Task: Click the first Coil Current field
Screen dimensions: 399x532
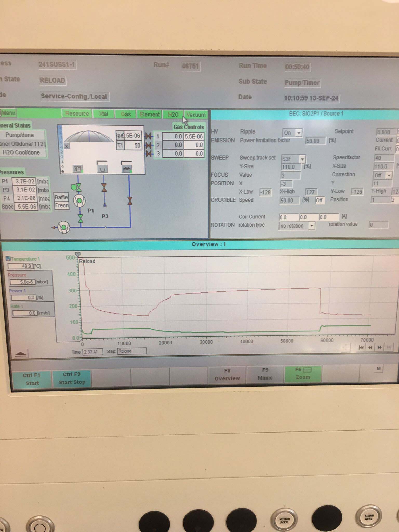Action: point(289,217)
